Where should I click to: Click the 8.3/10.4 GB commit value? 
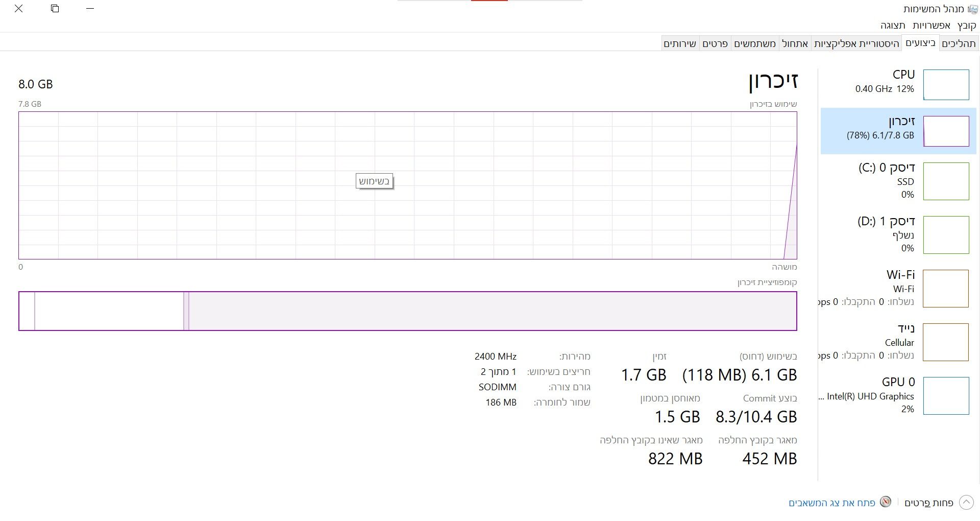pos(756,417)
